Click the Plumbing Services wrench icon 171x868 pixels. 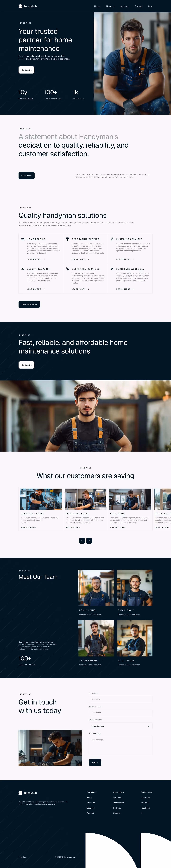(x=112, y=239)
